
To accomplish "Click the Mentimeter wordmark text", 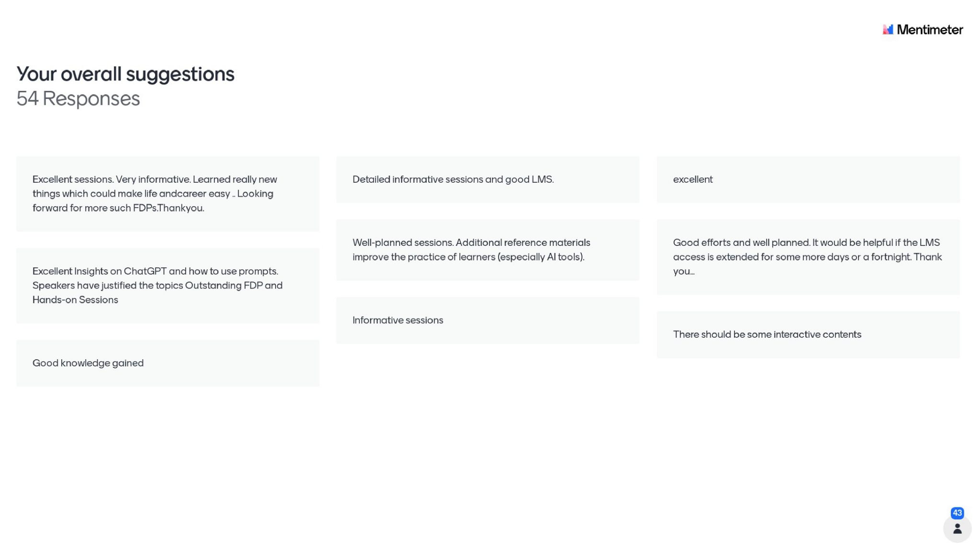I will pos(929,30).
